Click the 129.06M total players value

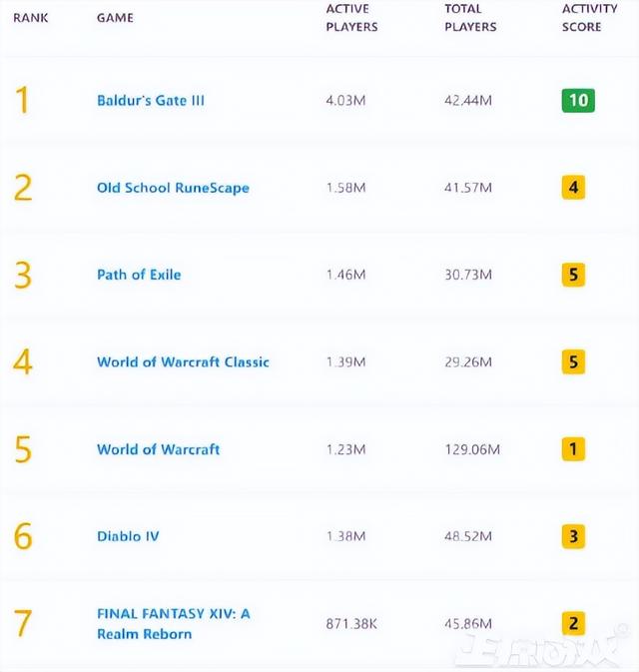(472, 449)
